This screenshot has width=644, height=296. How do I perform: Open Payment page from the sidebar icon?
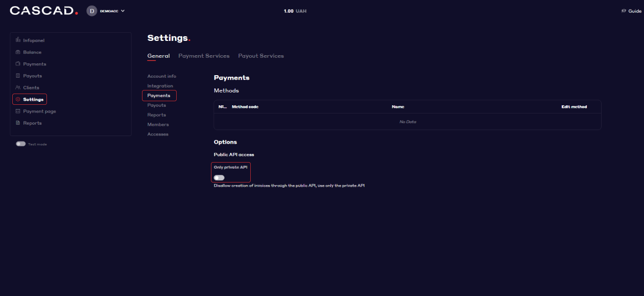[18, 111]
